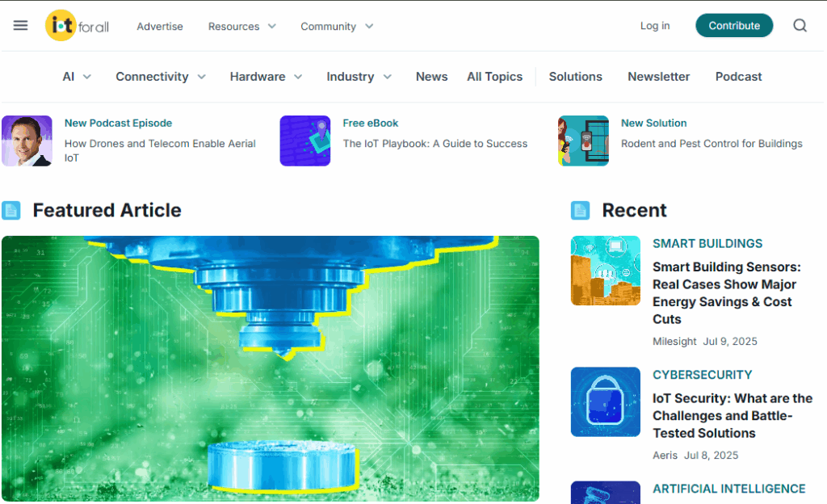Click the Free eBook label

[370, 123]
